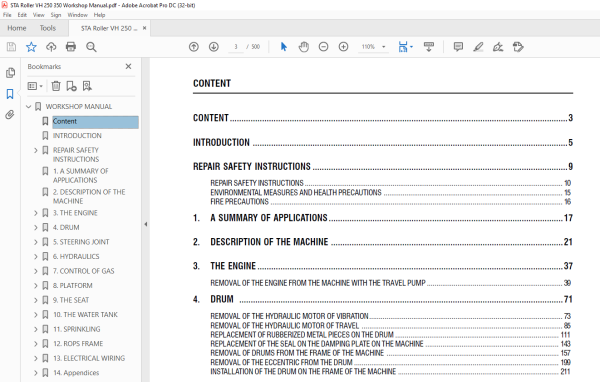Add the document to starred files

pyautogui.click(x=31, y=47)
